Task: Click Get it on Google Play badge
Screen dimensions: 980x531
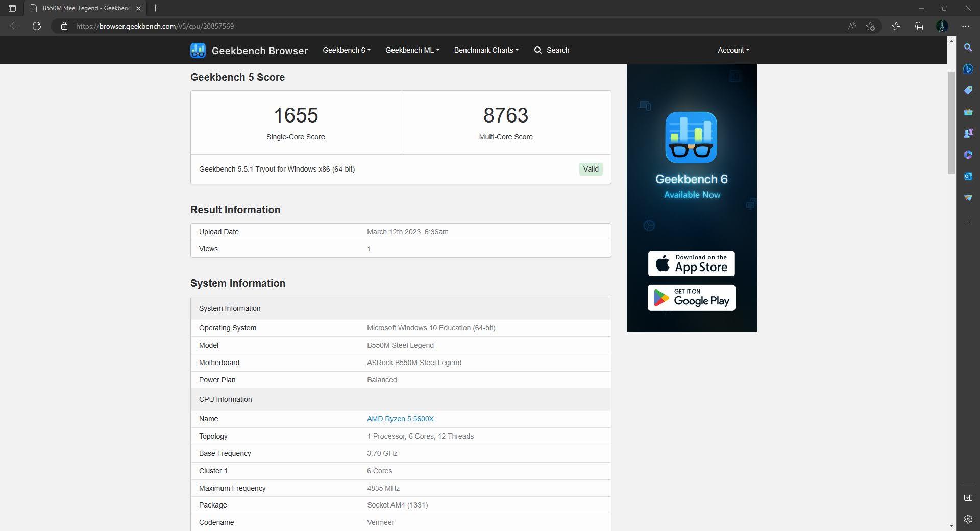Action: pos(692,298)
